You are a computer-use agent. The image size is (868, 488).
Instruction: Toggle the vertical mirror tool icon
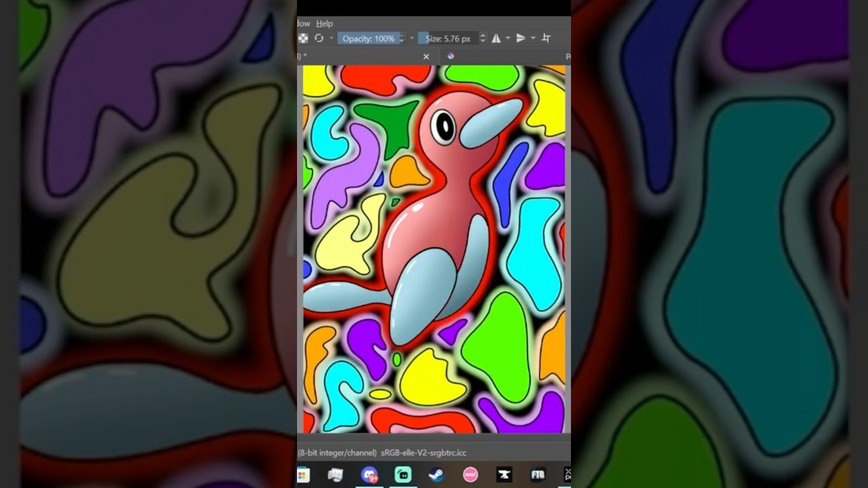pos(521,39)
